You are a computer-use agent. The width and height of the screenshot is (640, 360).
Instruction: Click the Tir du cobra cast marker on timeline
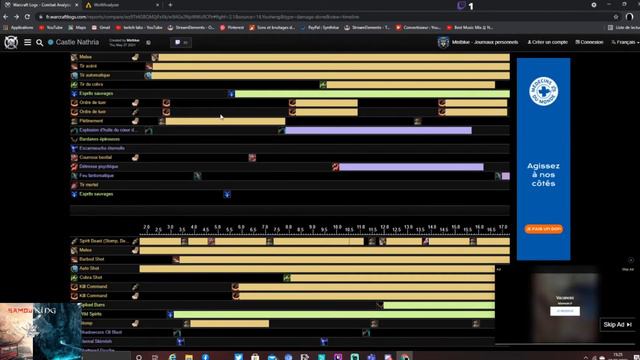pyautogui.click(x=322, y=84)
